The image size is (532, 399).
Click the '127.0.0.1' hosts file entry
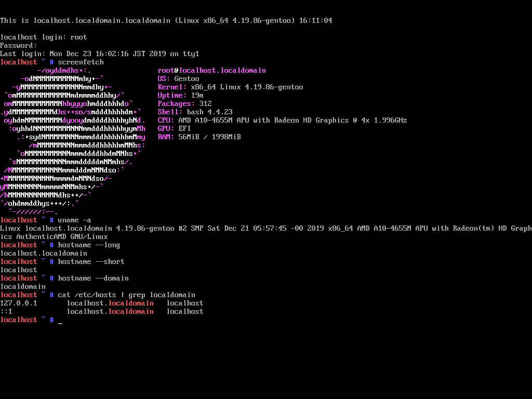click(19, 303)
